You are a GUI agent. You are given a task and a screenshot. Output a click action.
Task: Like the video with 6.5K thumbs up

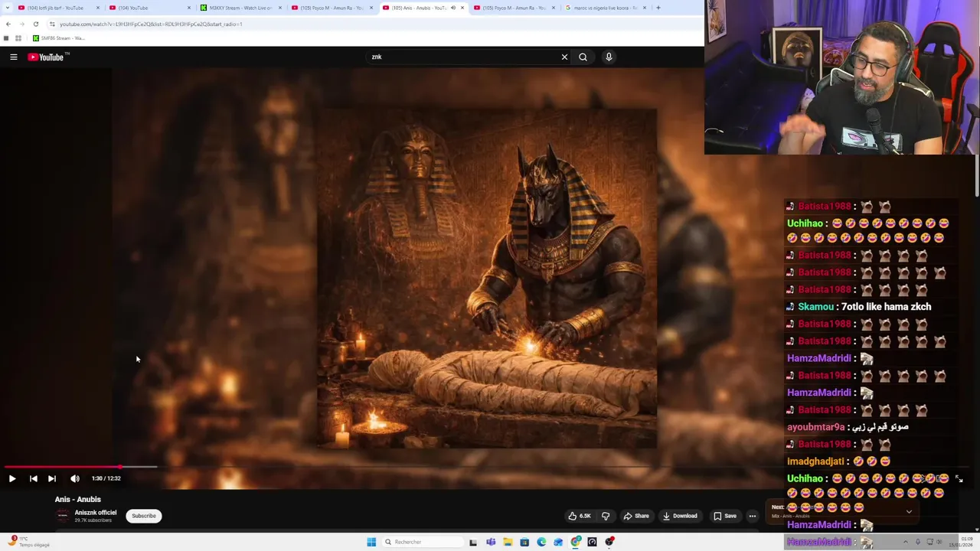(x=580, y=516)
